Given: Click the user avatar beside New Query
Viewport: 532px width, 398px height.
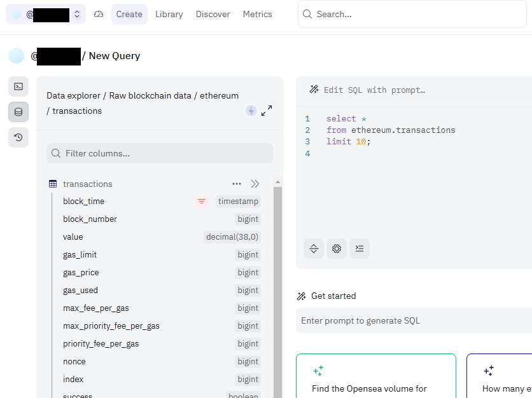Looking at the screenshot, I should click(17, 56).
